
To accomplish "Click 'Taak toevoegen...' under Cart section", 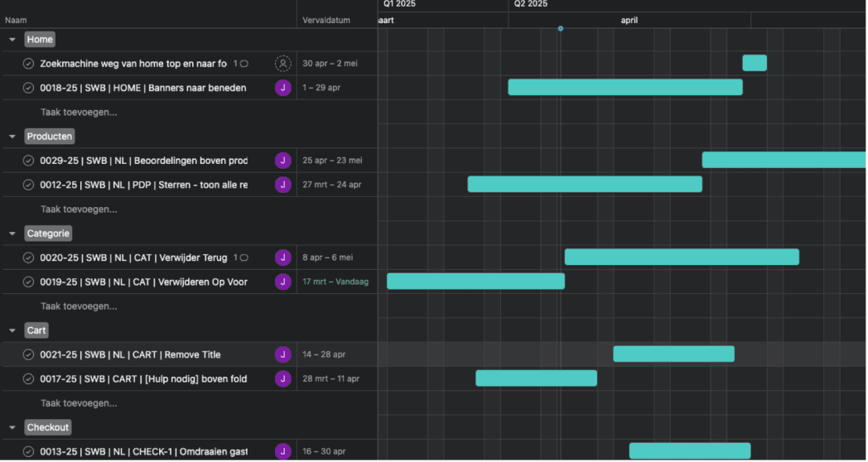I will coord(79,403).
